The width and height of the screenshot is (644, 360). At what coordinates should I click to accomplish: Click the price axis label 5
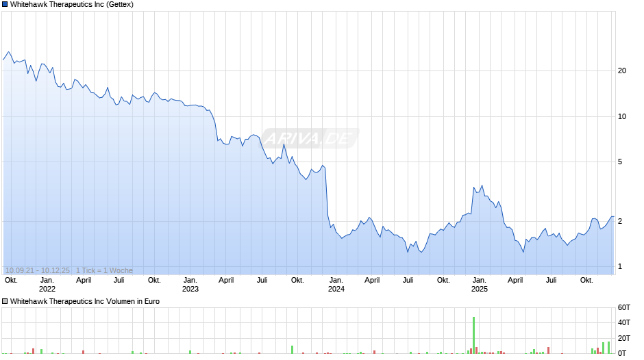coord(620,162)
